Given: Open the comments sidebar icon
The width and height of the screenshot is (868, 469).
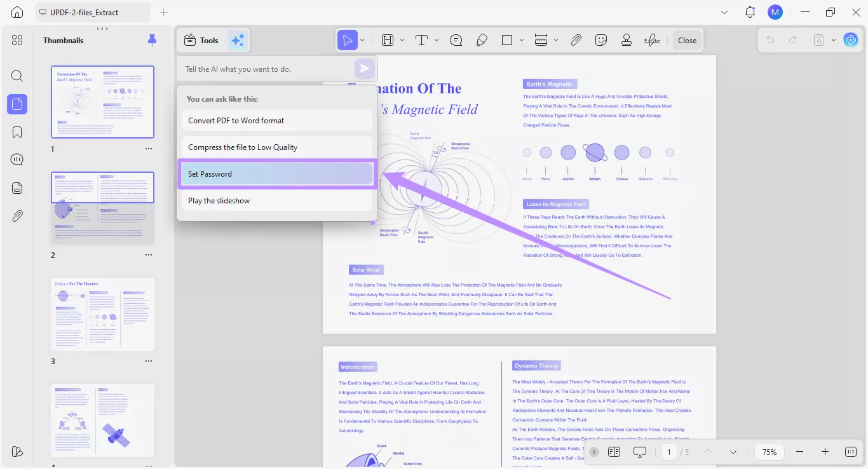Looking at the screenshot, I should coord(17,160).
